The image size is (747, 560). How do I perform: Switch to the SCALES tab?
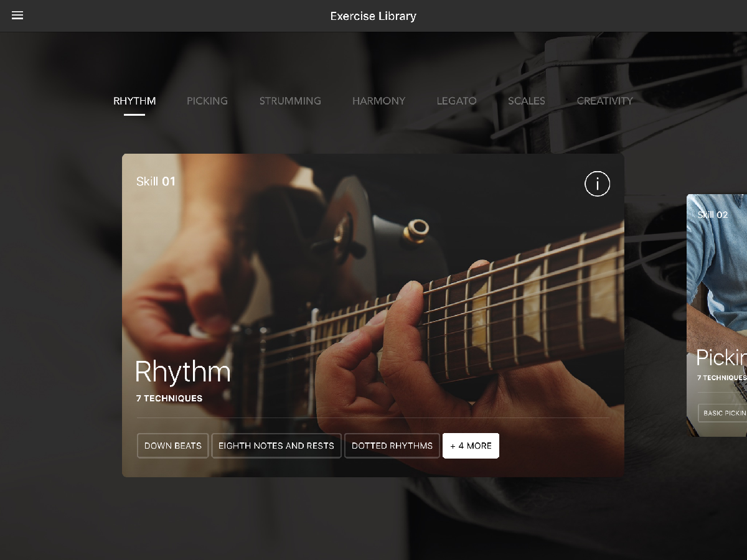(527, 101)
